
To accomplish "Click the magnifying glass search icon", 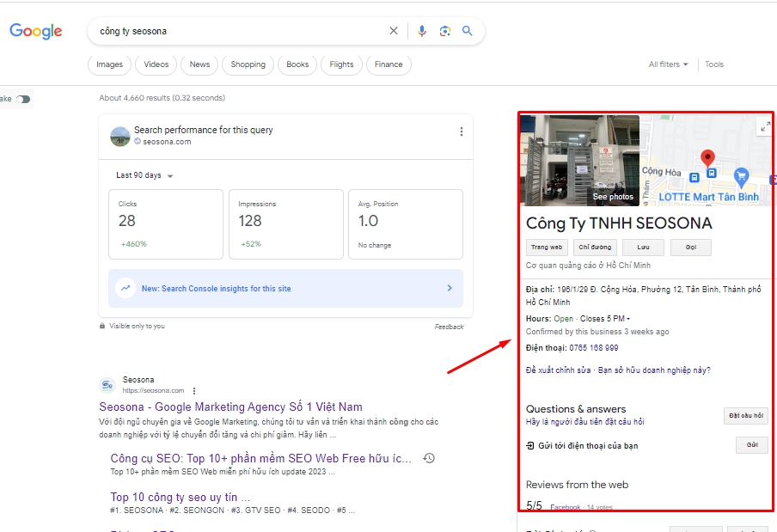I will (468, 31).
